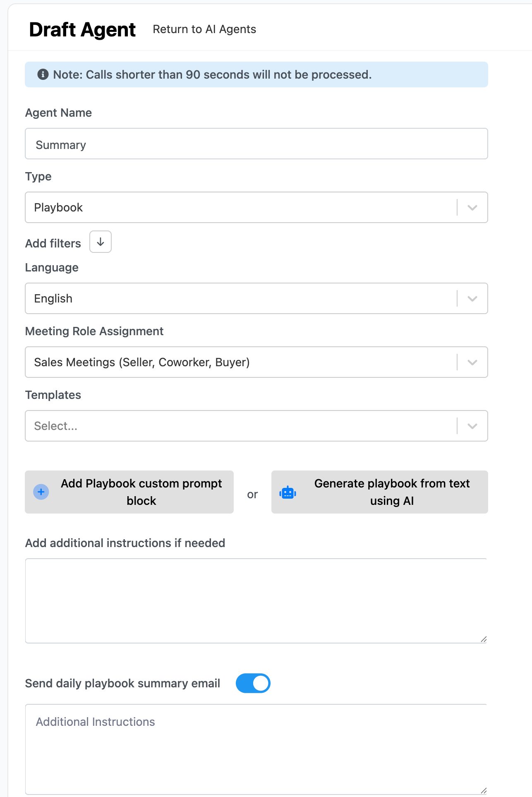The width and height of the screenshot is (532, 797).
Task: Click the Language field chevron arrow
Action: 472,299
